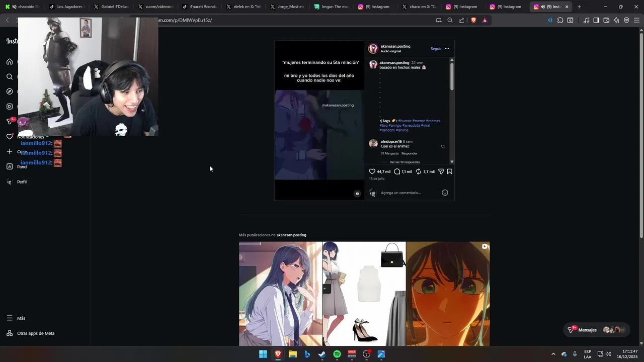This screenshot has width=644, height=362.
Task: Mute the video with speaker button
Action: 357,194
